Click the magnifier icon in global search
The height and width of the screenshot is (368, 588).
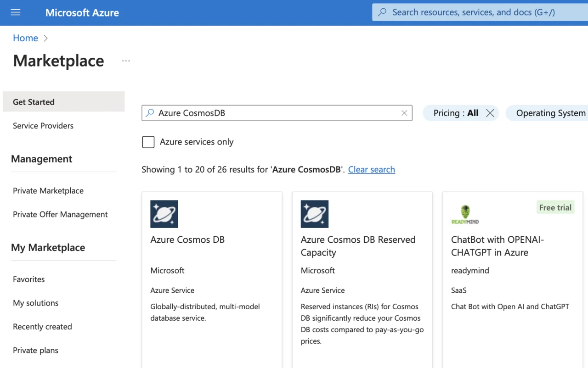coord(382,12)
